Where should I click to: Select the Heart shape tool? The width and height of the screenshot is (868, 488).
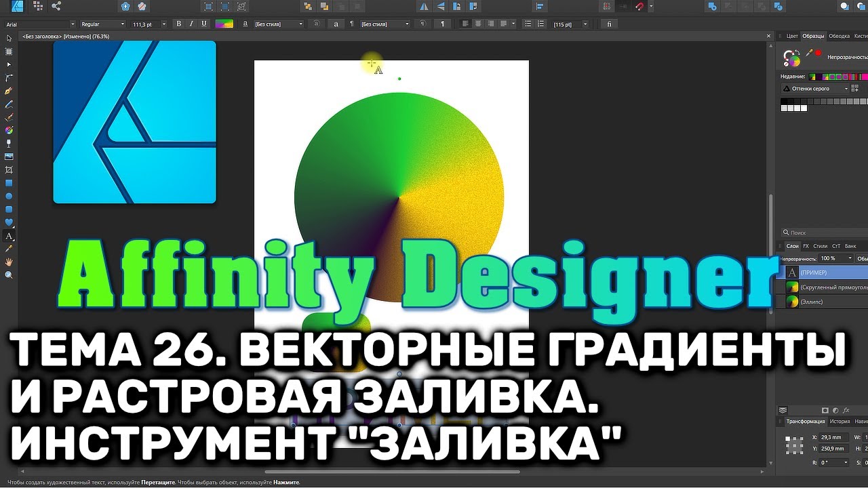(9, 222)
